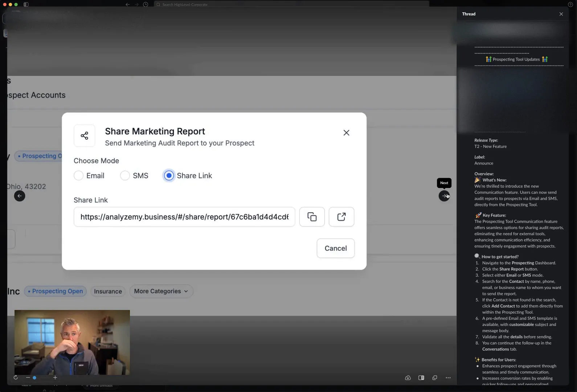Viewport: 577px width, 392px height.
Task: Download the image via cloud icon
Action: [408, 377]
